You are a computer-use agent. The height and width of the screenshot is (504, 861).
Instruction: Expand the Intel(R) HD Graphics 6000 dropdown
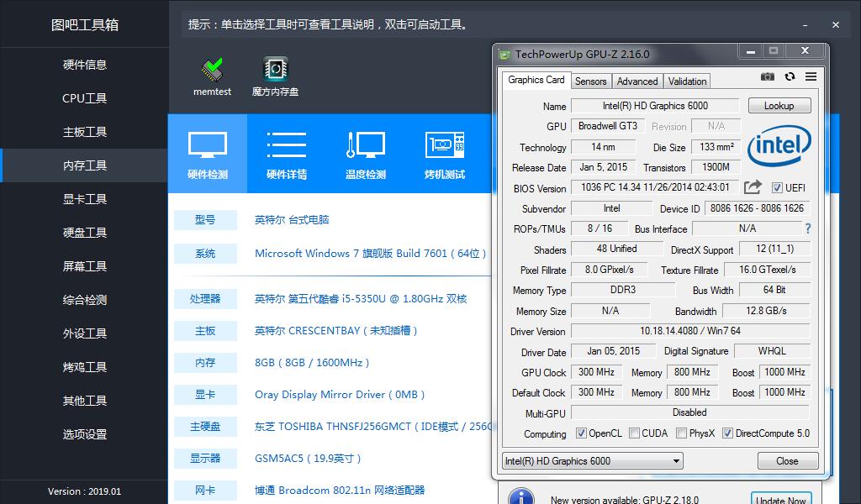(x=593, y=461)
